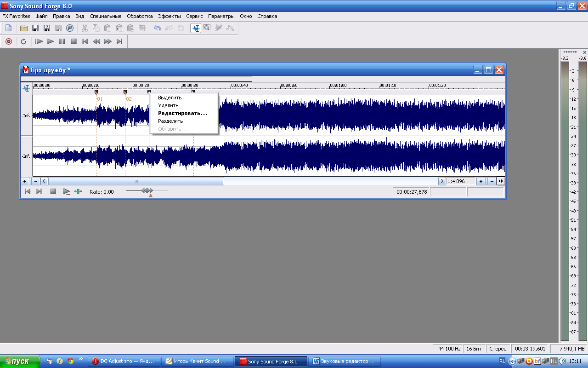Go to start in the transport toolbar
The width and height of the screenshot is (588, 368).
coord(85,41)
